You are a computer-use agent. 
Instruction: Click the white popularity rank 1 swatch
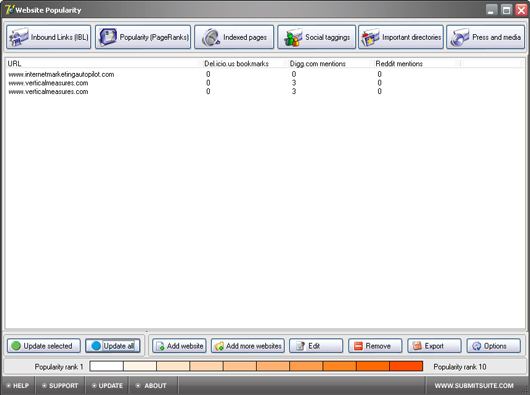(x=106, y=366)
